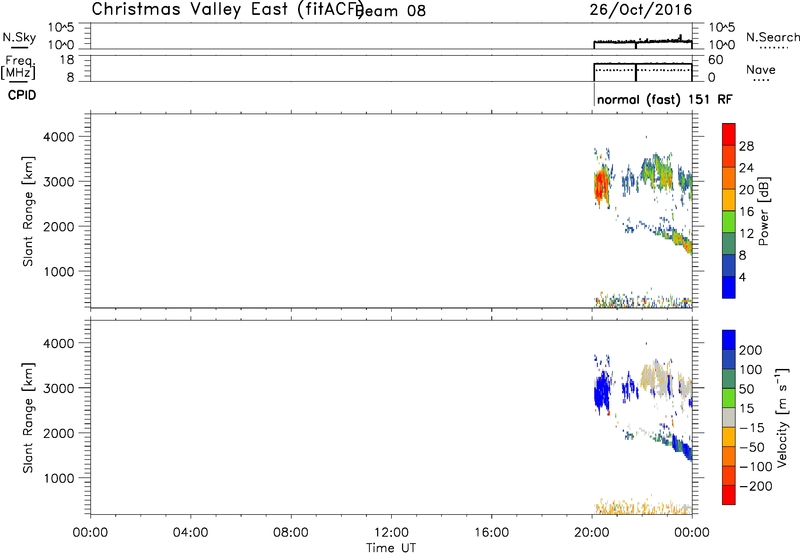Pick the light green 15–50 velocity swatch
Screen dimensions: 800x554
coord(729,398)
